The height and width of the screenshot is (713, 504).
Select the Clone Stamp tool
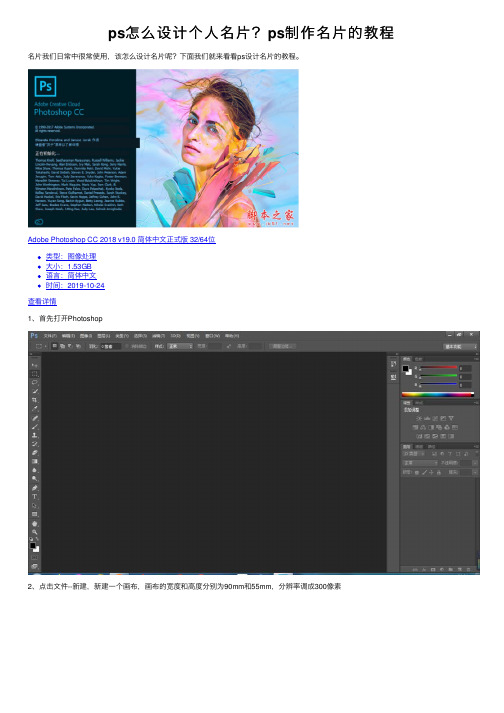35,435
